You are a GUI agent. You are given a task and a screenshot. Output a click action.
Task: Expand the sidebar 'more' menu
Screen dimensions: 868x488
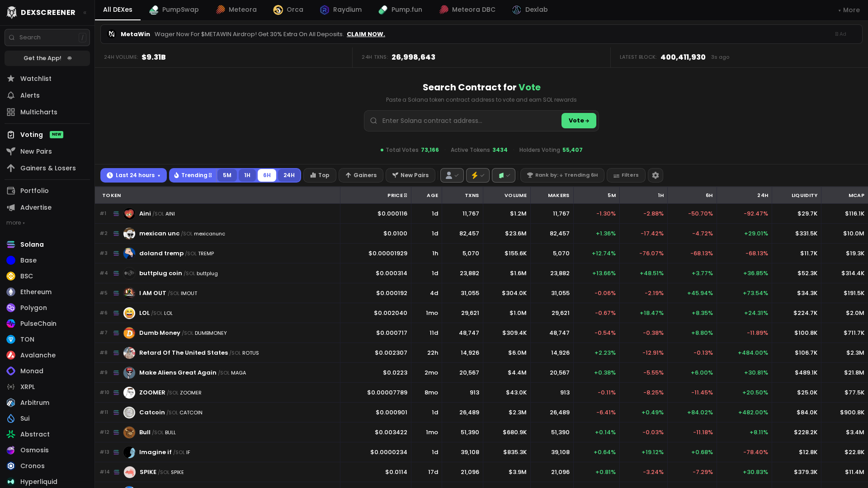click(15, 223)
